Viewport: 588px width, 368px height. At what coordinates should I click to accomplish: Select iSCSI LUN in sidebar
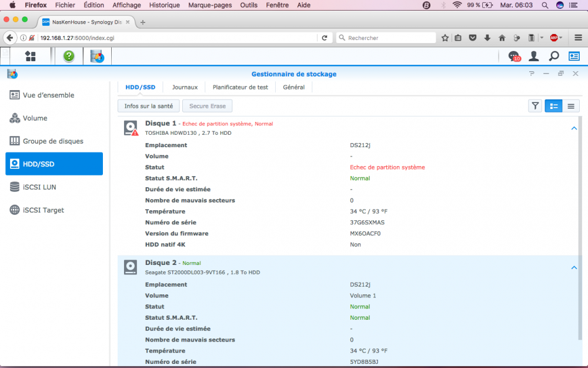(x=54, y=187)
